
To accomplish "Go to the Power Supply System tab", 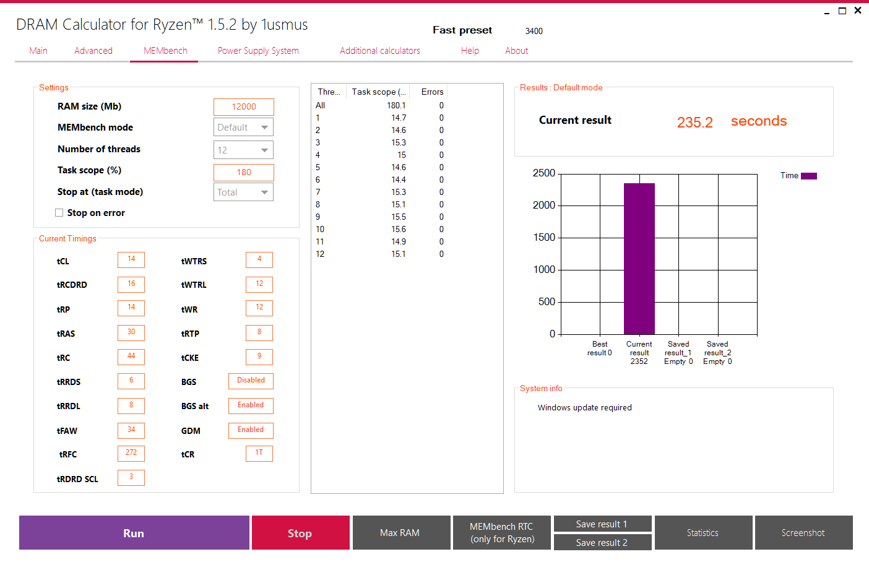I will tap(258, 51).
